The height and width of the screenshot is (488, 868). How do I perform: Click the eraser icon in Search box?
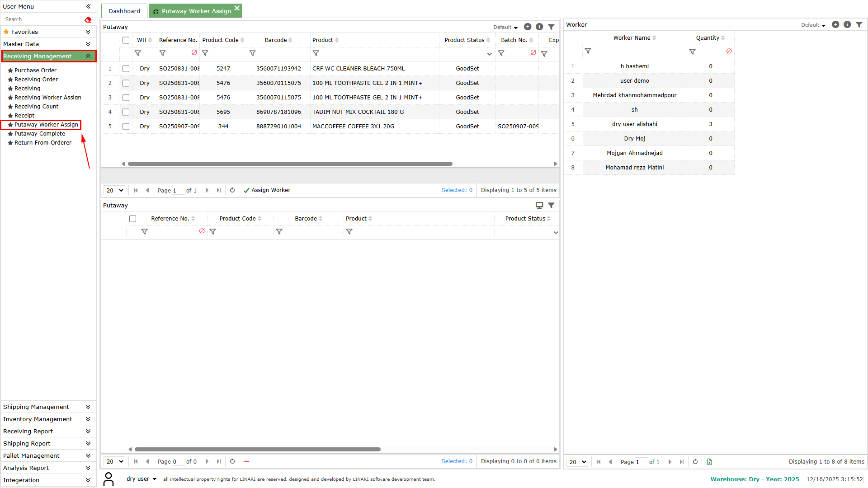tap(88, 19)
